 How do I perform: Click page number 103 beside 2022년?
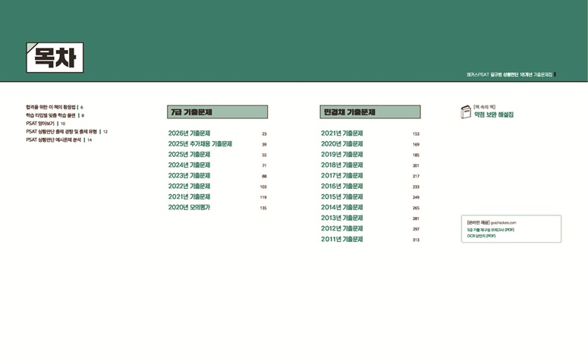click(263, 187)
